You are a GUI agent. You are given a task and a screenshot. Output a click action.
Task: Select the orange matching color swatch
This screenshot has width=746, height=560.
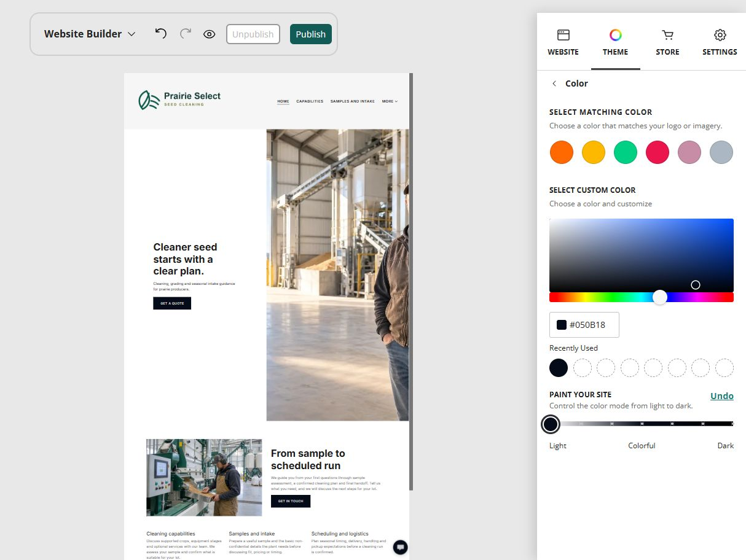562,152
